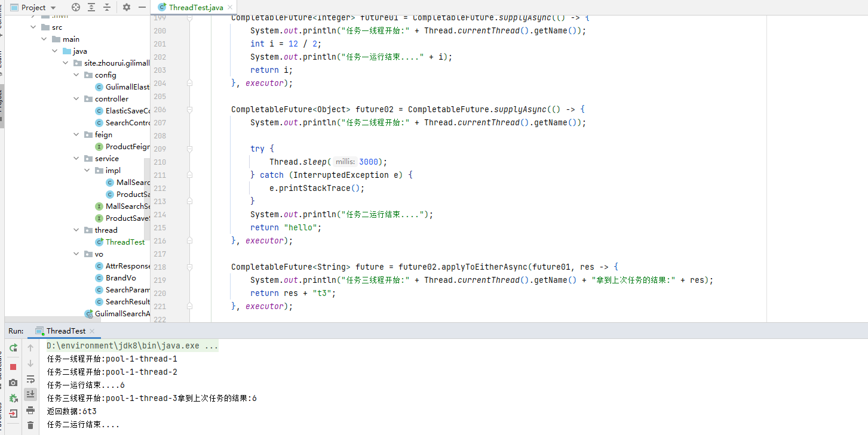
Task: Collapse the impl package
Action: (87, 170)
